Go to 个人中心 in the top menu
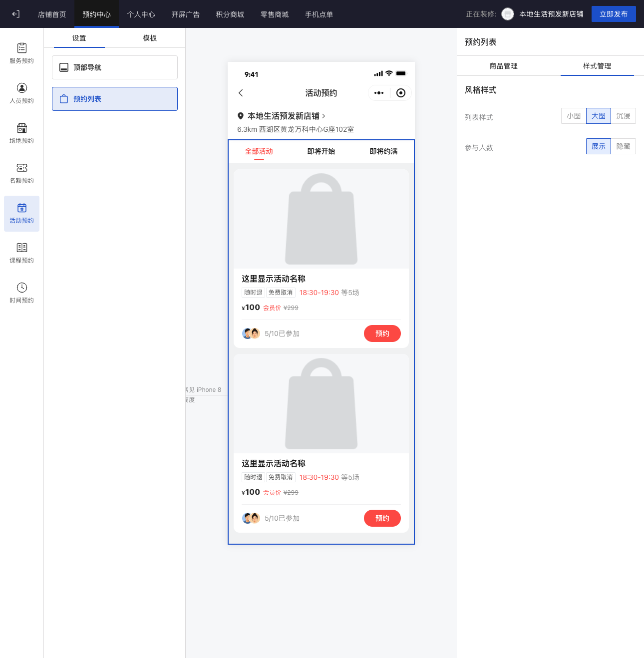 coord(141,14)
